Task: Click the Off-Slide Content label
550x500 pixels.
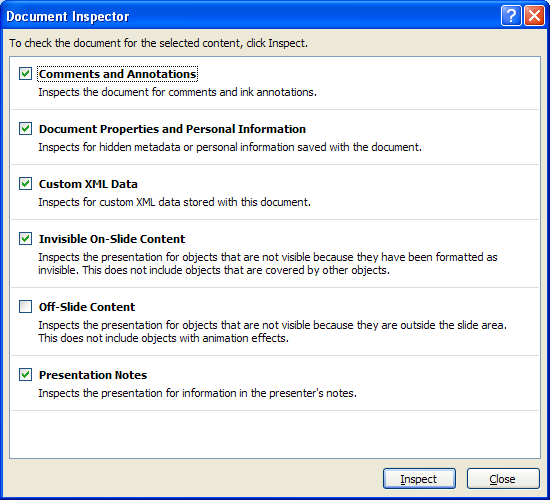Action: coord(87,307)
